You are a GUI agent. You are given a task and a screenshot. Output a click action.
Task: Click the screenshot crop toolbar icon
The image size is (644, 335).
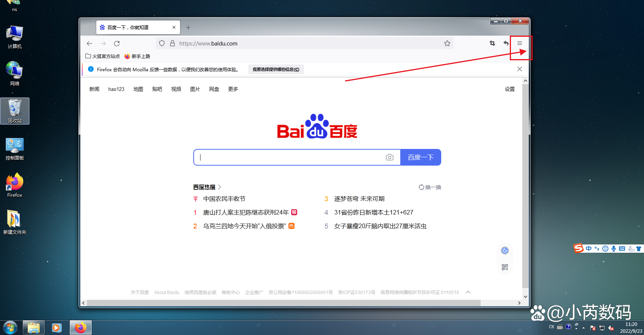click(x=492, y=43)
